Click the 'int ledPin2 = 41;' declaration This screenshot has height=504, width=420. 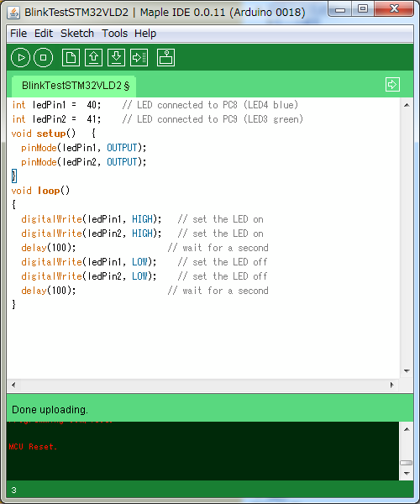[56, 119]
